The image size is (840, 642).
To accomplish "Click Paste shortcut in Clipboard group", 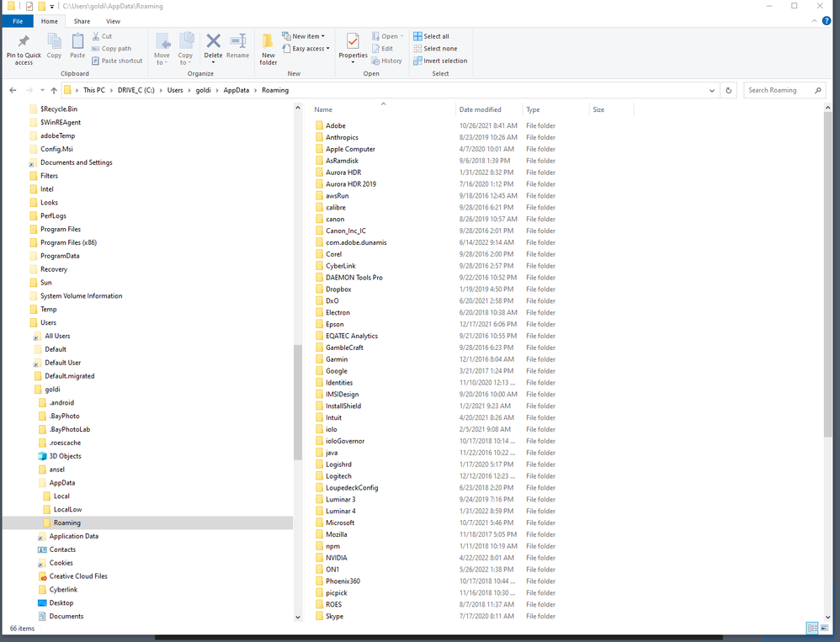I will pos(117,61).
